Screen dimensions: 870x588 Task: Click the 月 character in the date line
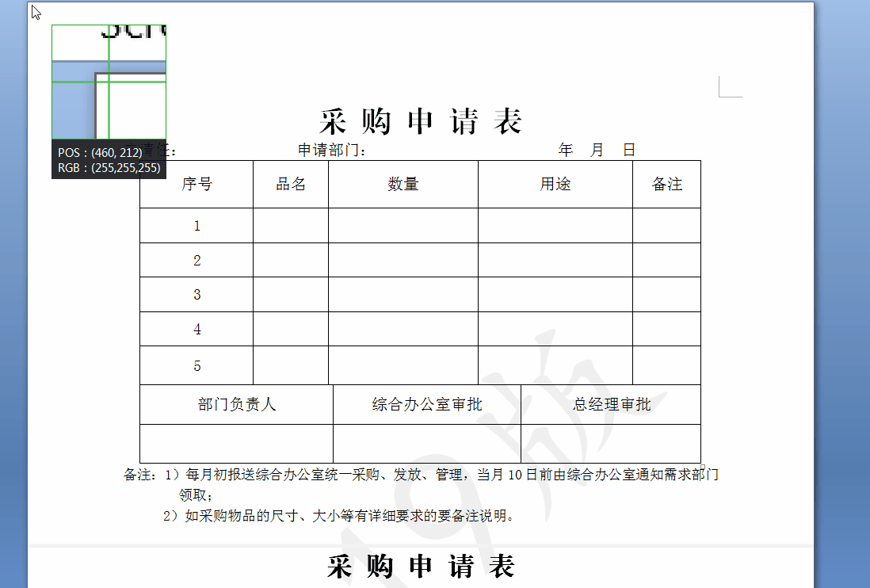click(597, 150)
